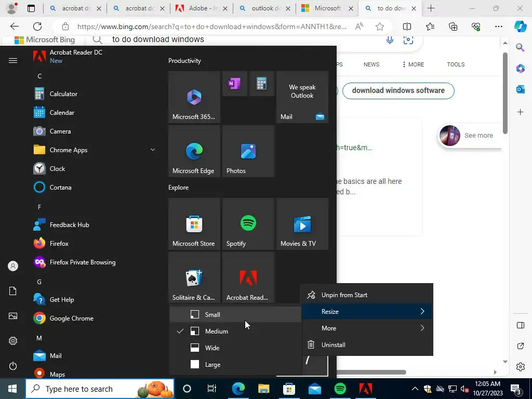Open the Mail live tile
532x399 pixels.
pos(302,97)
